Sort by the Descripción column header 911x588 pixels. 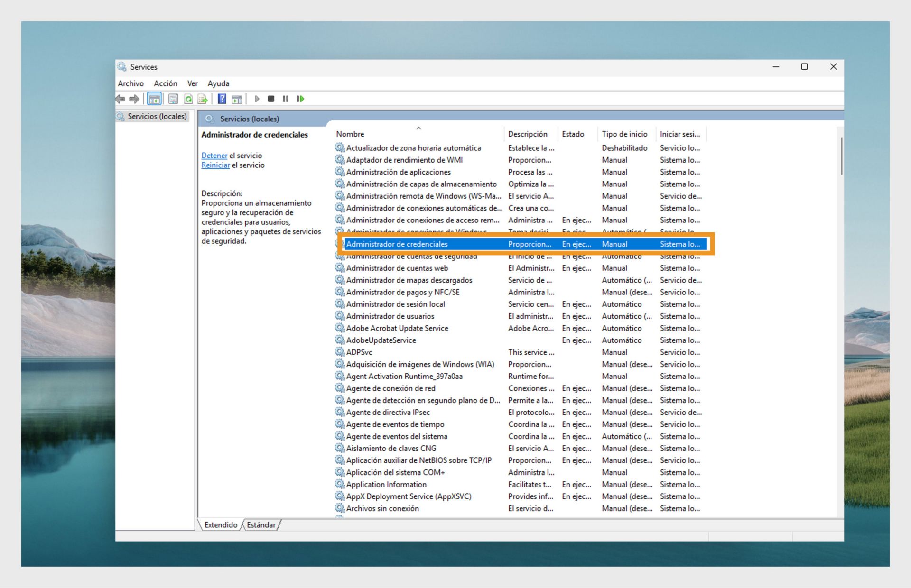531,134
